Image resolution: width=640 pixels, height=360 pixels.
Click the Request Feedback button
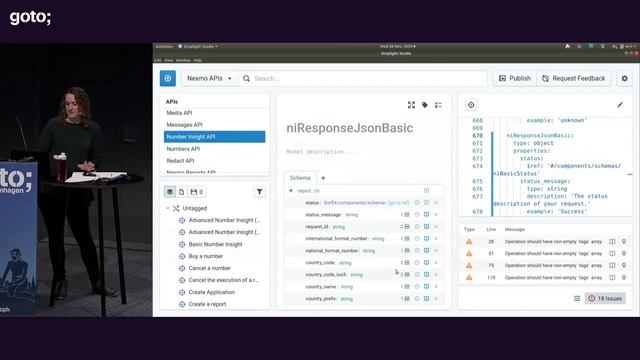[x=573, y=78]
